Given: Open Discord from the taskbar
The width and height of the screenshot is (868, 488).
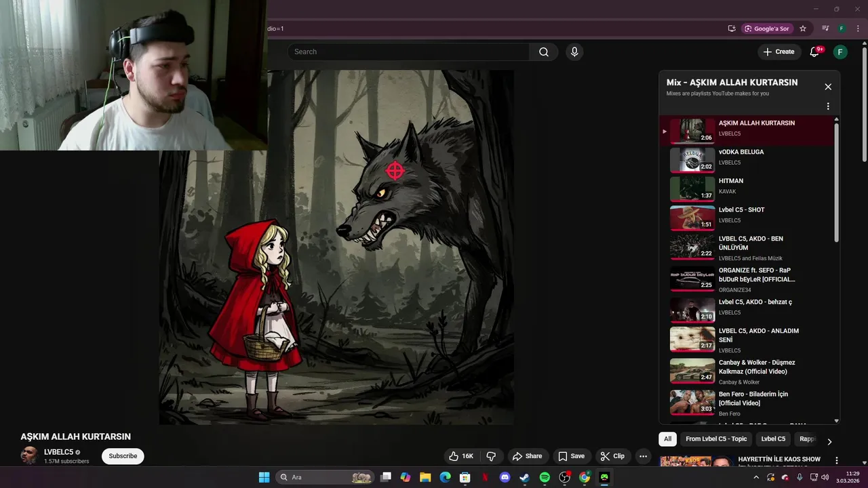Looking at the screenshot, I should click(x=505, y=477).
